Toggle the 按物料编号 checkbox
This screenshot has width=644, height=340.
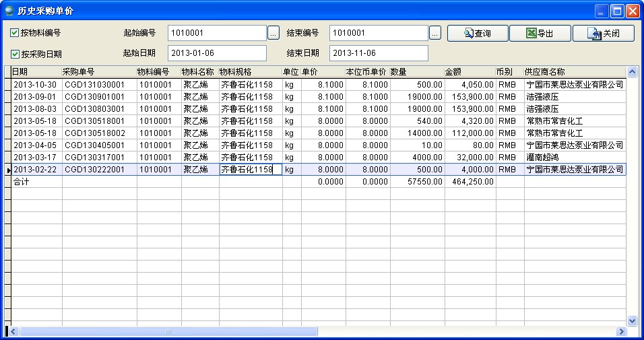coord(15,32)
